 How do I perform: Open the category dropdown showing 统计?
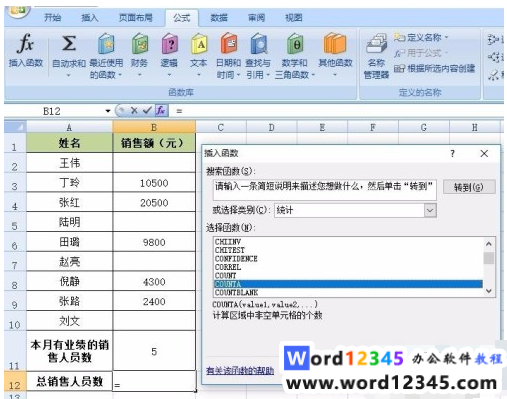pyautogui.click(x=430, y=210)
